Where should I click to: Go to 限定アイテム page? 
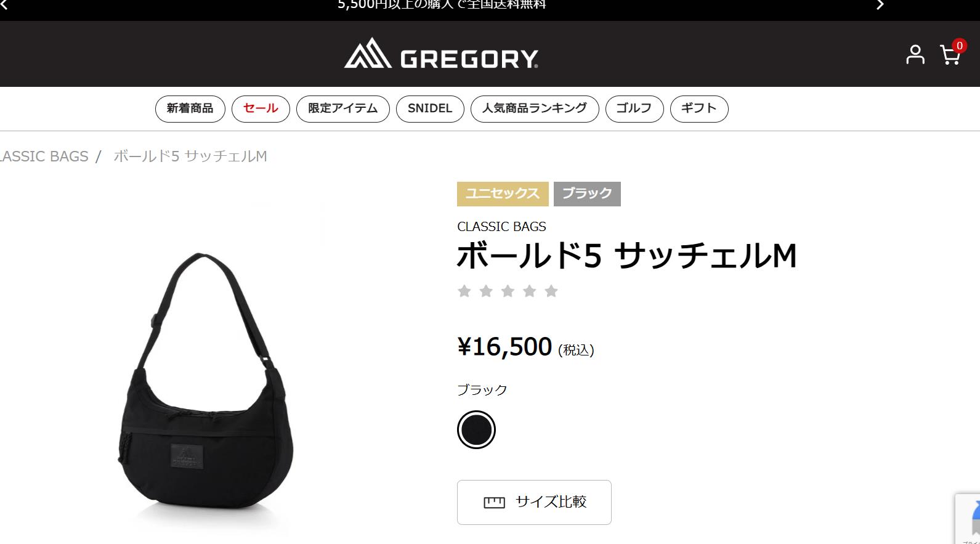343,109
